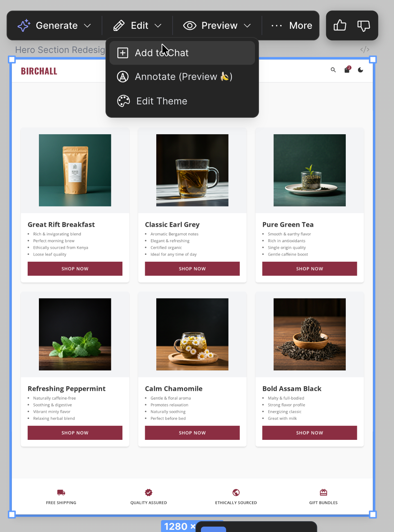Click the Calm Chamomile product image
This screenshot has width=394, height=532.
[x=192, y=334]
